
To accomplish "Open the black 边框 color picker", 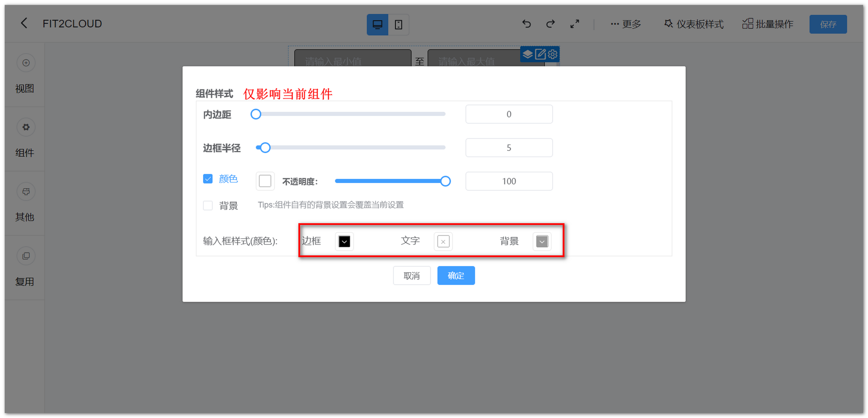I will tap(344, 241).
